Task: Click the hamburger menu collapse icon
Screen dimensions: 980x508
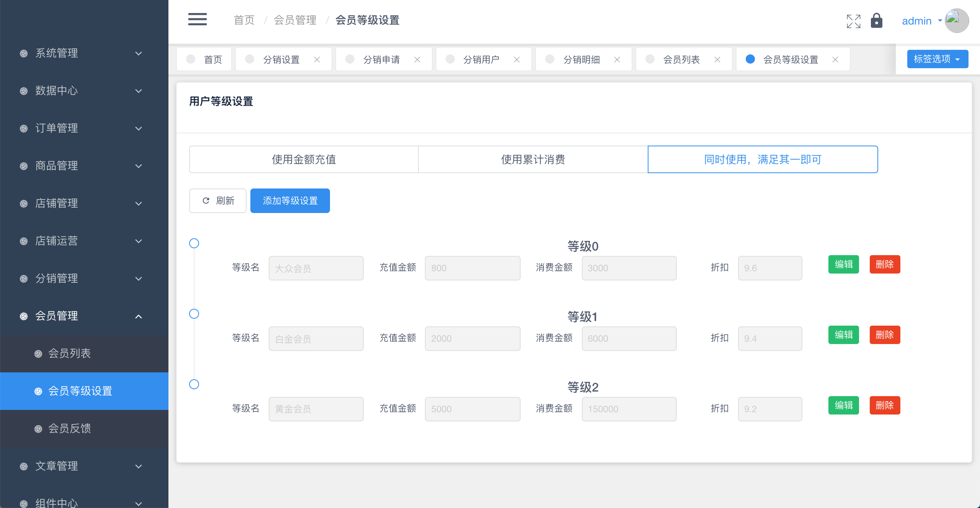Action: (197, 20)
